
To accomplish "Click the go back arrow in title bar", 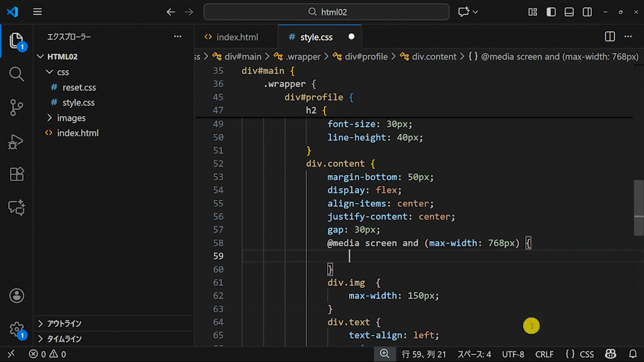I will coord(170,12).
